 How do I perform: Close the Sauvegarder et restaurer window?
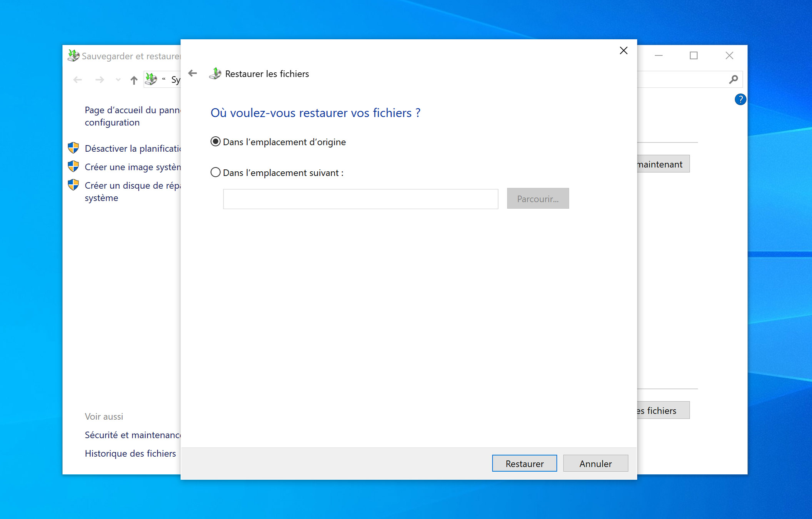[729, 56]
